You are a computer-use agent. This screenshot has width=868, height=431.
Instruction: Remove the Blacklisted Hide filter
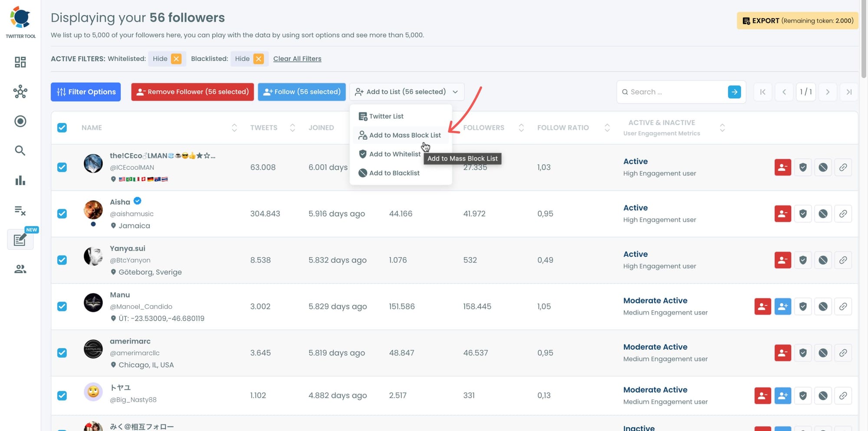(259, 59)
